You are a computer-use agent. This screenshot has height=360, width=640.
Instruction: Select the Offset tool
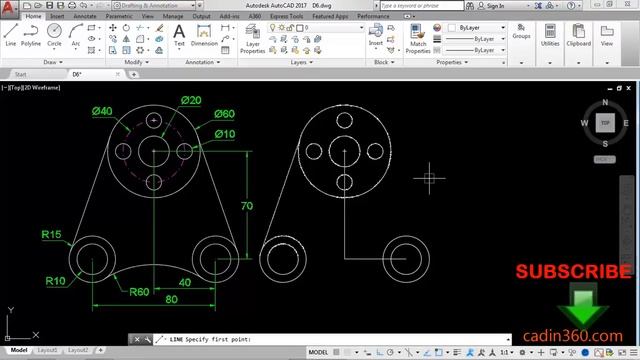160,50
